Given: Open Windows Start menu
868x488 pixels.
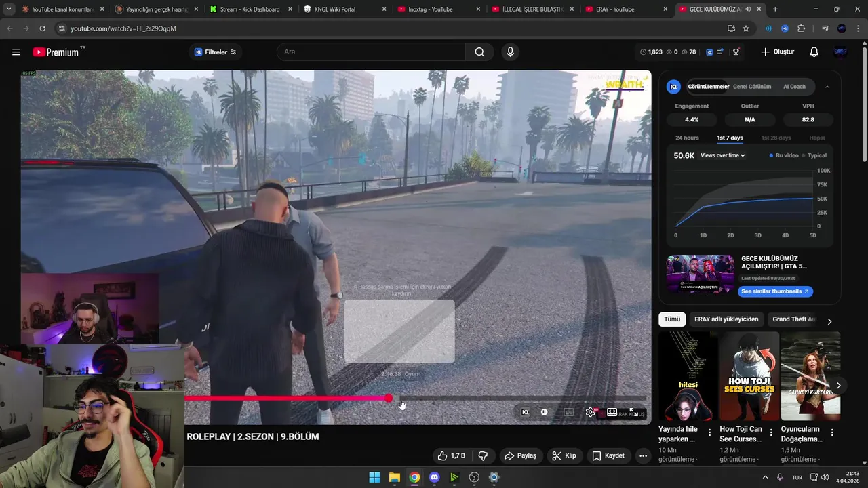Looking at the screenshot, I should coord(374,477).
